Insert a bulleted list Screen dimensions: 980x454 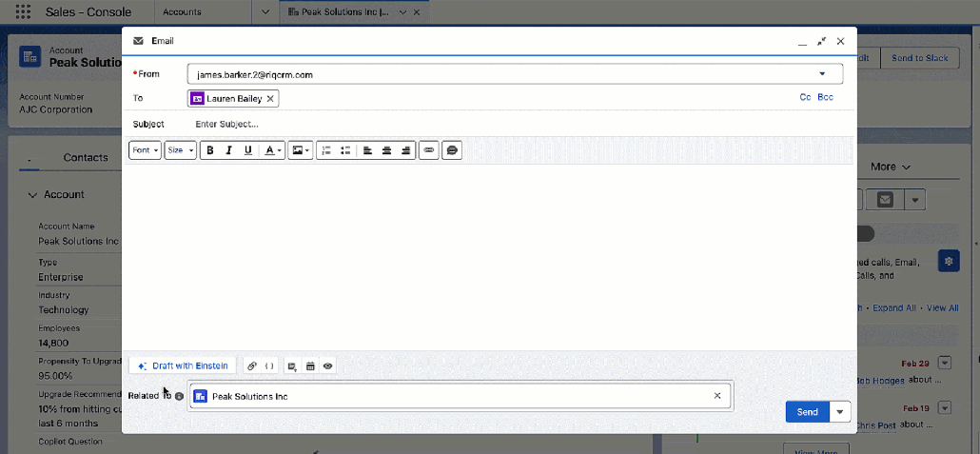click(345, 150)
